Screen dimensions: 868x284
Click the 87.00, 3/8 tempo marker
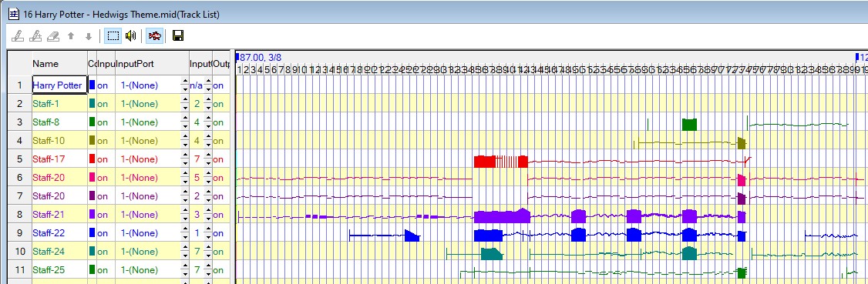coord(259,57)
